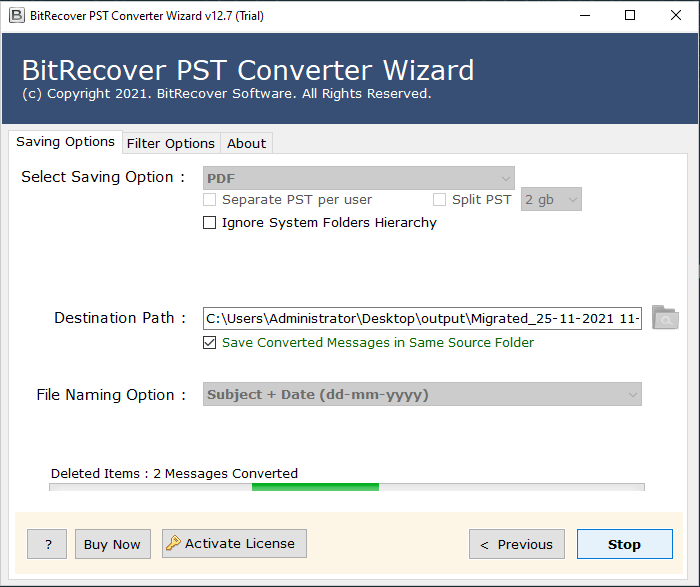Click the folder browse icon beside Destination Path
Screen dimensions: 700x587
pos(665,318)
